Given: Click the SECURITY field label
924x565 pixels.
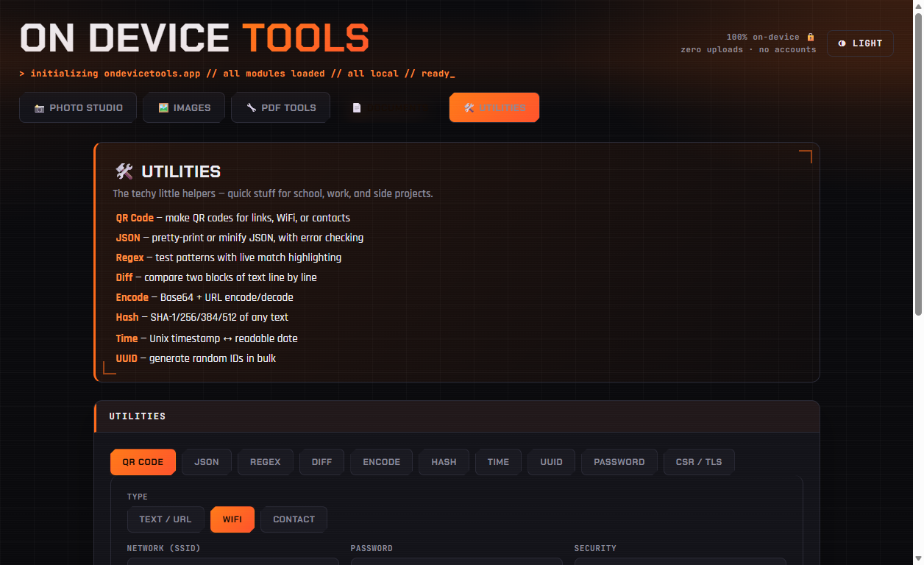Looking at the screenshot, I should [x=595, y=549].
